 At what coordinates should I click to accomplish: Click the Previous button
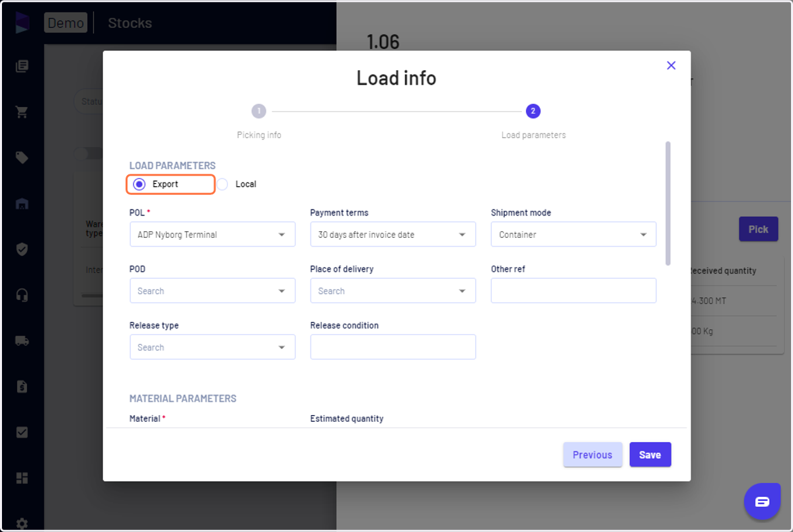(593, 455)
